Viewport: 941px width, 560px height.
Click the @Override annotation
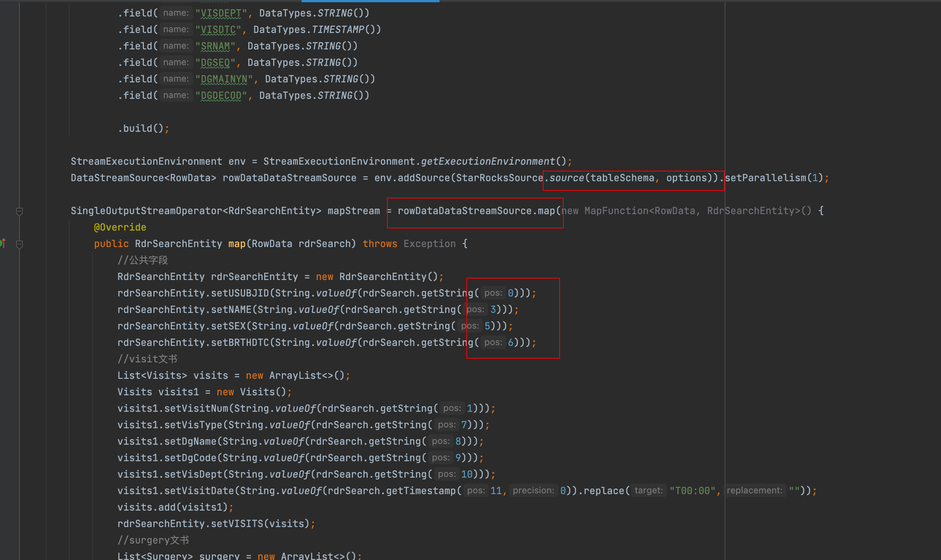click(120, 227)
